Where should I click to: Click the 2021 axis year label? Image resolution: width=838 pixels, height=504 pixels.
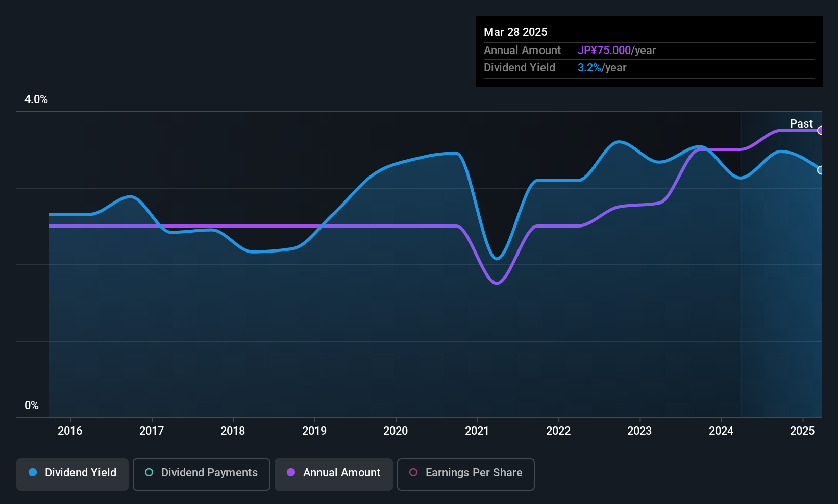click(x=477, y=431)
